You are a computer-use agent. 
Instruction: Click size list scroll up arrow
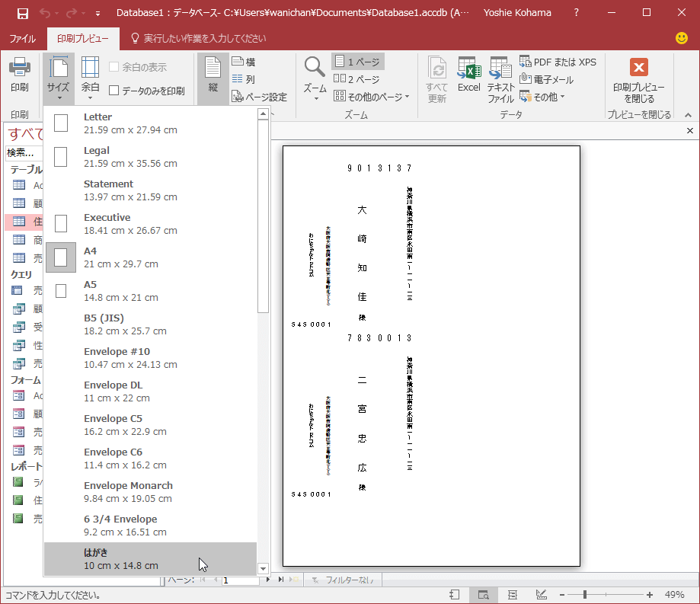pyautogui.click(x=263, y=113)
